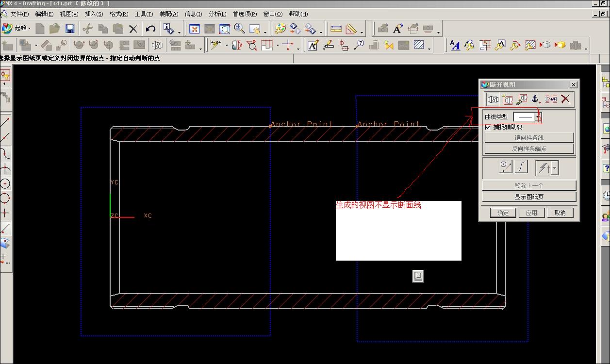The height and width of the screenshot is (364, 610).
Task: Click the 显示图纸页 button
Action: click(x=529, y=197)
